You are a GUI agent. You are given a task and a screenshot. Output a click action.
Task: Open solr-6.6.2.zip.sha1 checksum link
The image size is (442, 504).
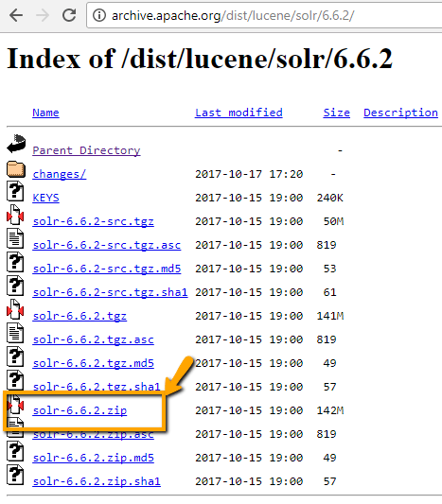tap(97, 481)
